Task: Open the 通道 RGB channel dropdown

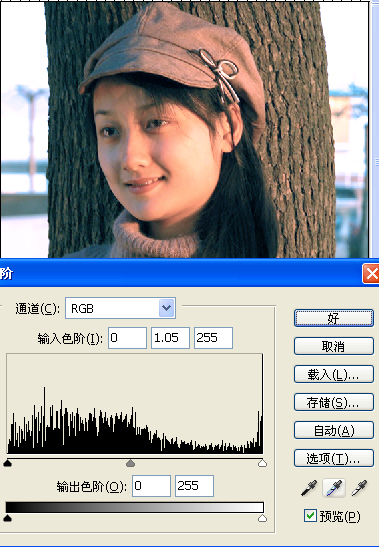Action: (x=120, y=308)
